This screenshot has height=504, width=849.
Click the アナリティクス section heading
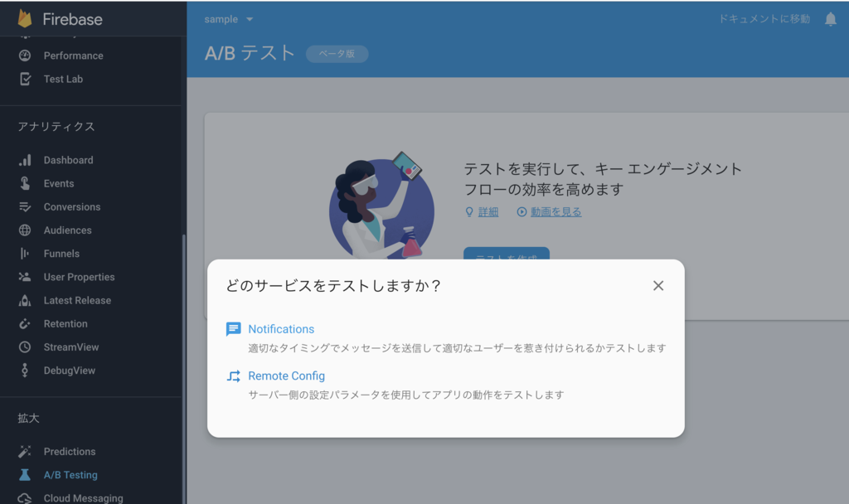pos(56,126)
